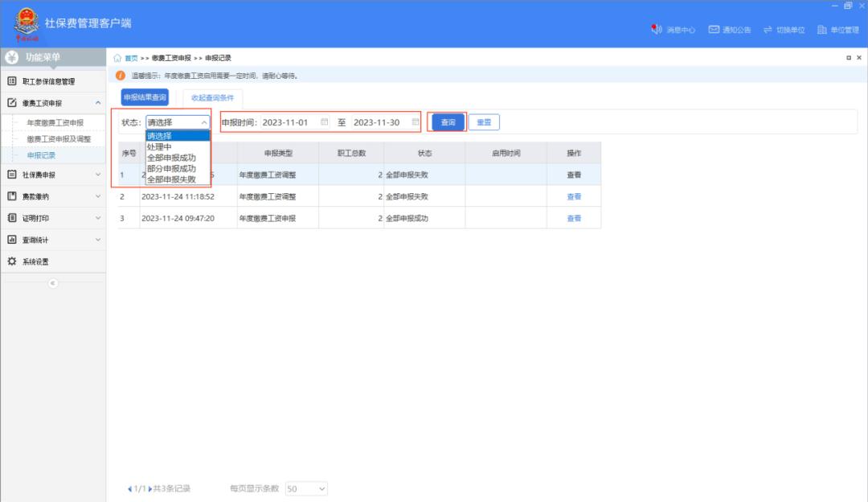Open the 每页显示条数 dropdown showing 50
This screenshot has width=868, height=502.
coord(307,488)
